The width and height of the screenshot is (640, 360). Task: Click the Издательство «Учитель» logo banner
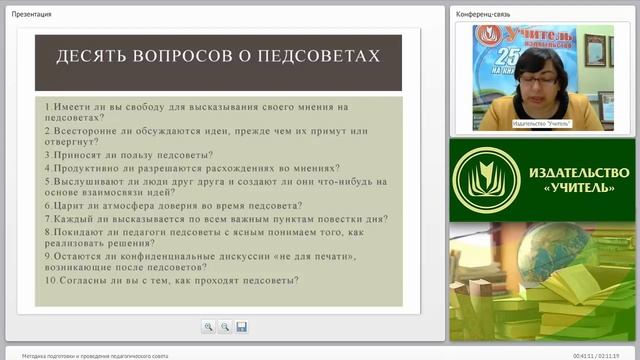[x=542, y=180]
